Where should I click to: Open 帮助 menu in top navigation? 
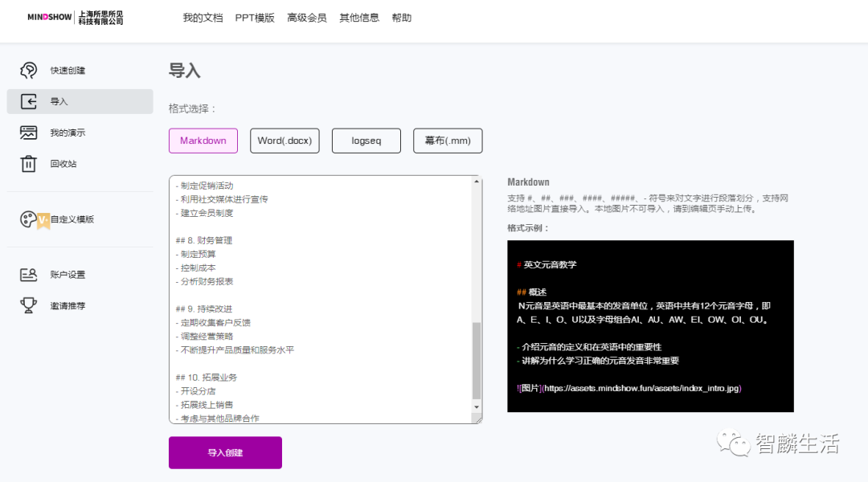pos(402,18)
